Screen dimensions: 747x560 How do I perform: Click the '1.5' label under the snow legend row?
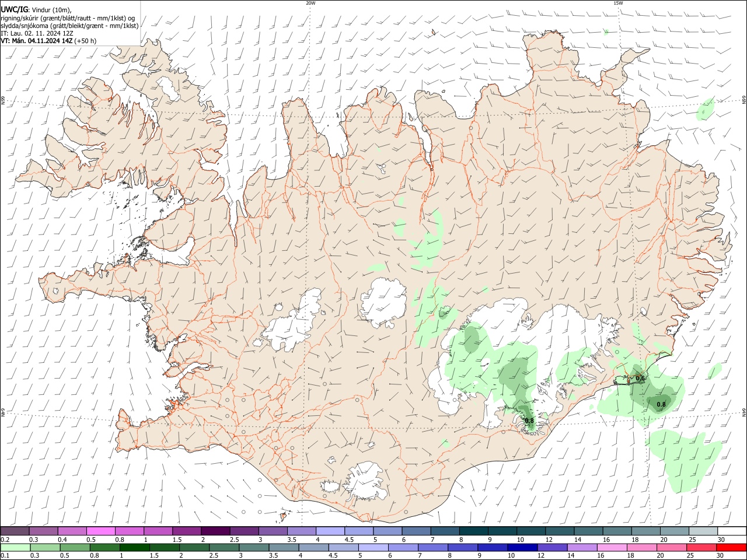tap(177, 540)
